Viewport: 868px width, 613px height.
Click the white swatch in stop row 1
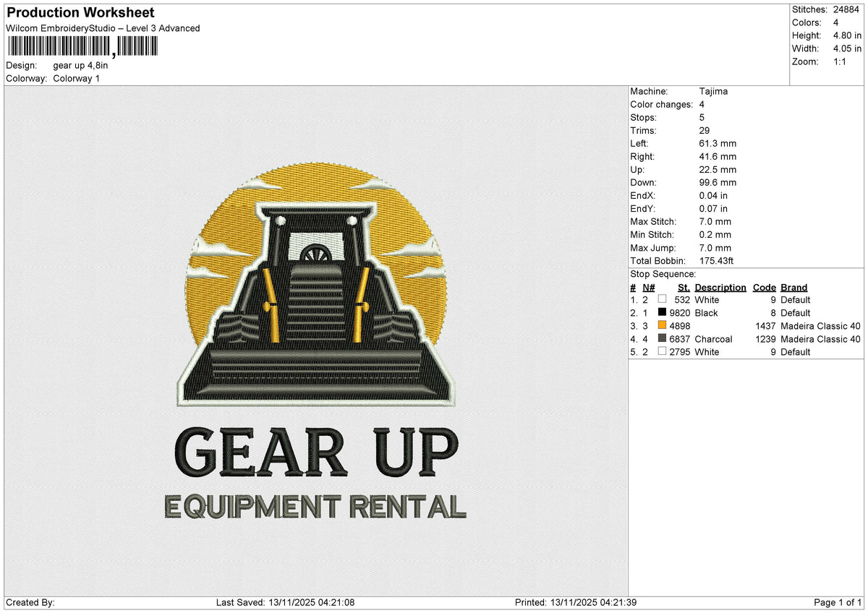[662, 299]
